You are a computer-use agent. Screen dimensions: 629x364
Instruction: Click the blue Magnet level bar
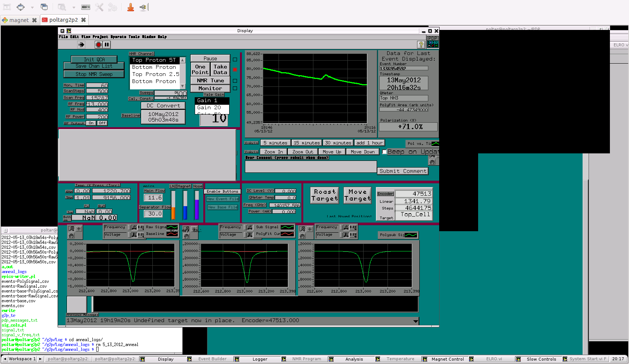[185, 205]
